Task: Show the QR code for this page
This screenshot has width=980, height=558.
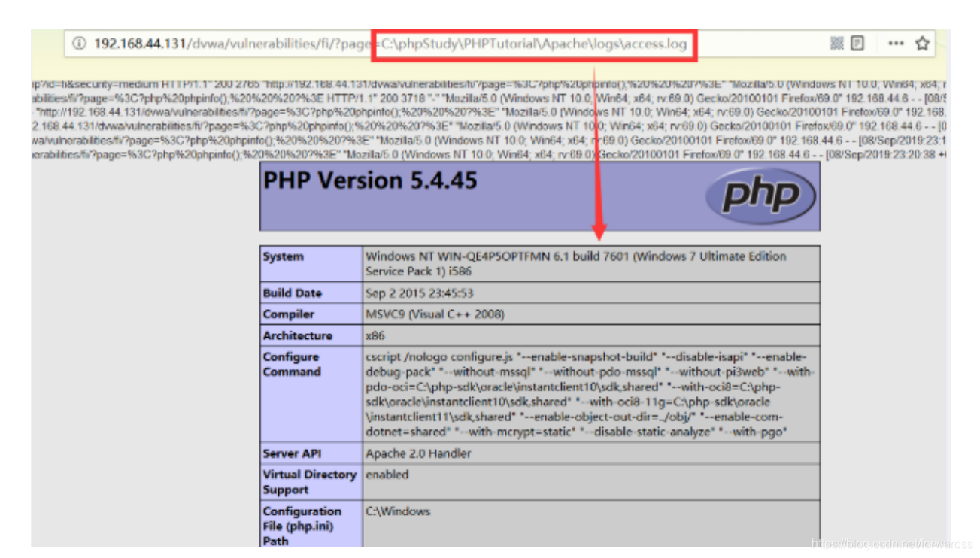Action: 837,44
